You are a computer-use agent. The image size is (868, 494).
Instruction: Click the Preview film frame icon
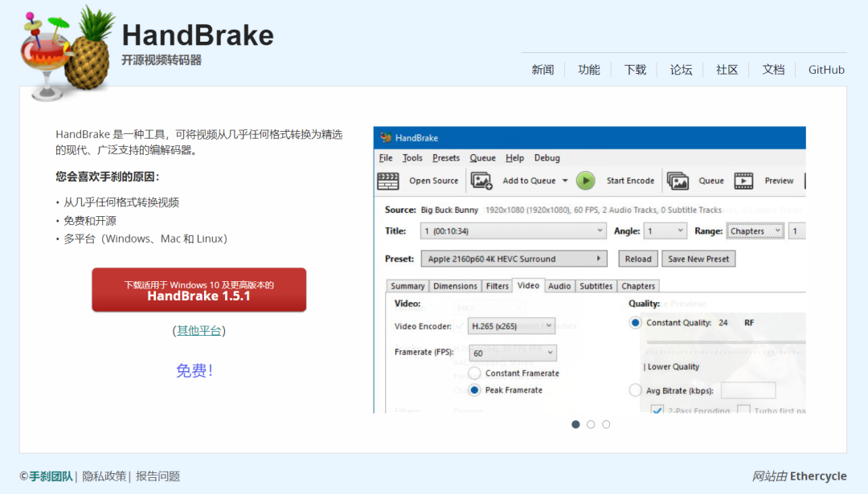click(x=743, y=181)
